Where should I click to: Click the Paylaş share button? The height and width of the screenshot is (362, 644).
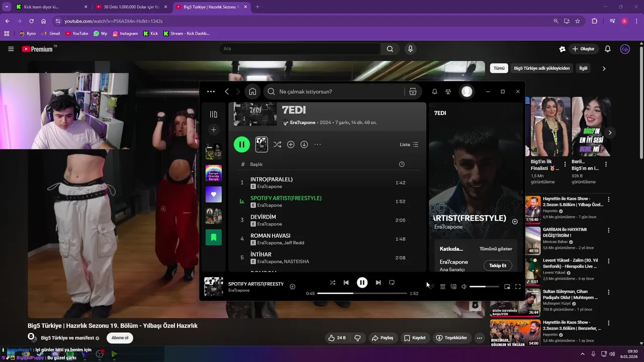tap(382, 338)
